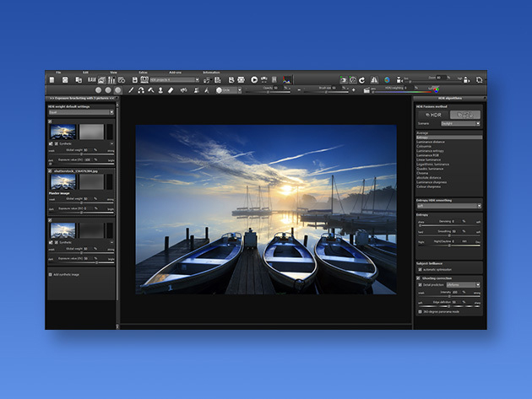Screen dimensions: 532x399
Task: Click the Smoothing slider in Entropy section
Action: (449, 235)
